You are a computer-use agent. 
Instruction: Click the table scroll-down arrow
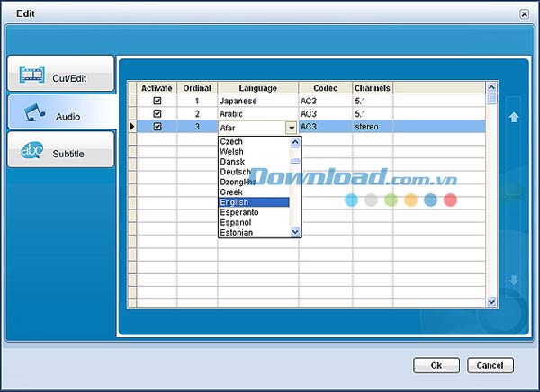tap(491, 302)
